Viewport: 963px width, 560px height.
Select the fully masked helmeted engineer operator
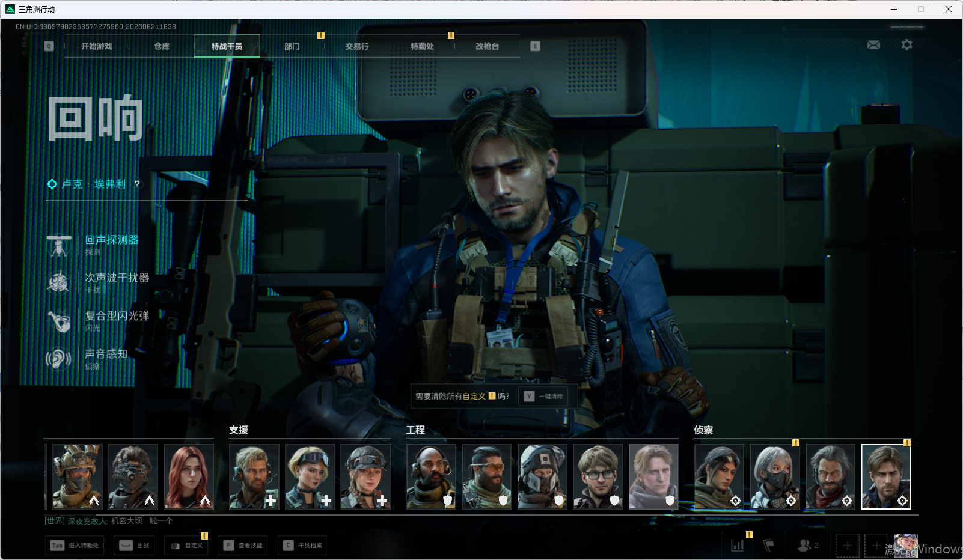(542, 477)
